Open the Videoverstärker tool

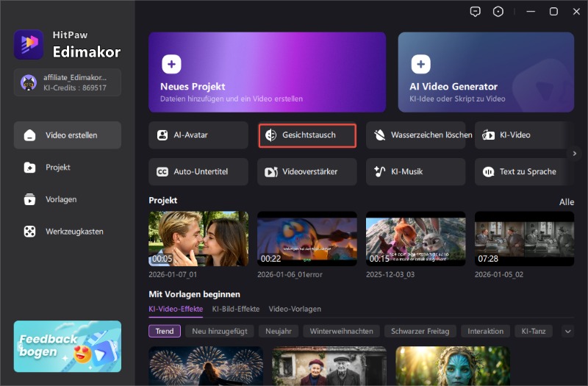[x=307, y=172]
